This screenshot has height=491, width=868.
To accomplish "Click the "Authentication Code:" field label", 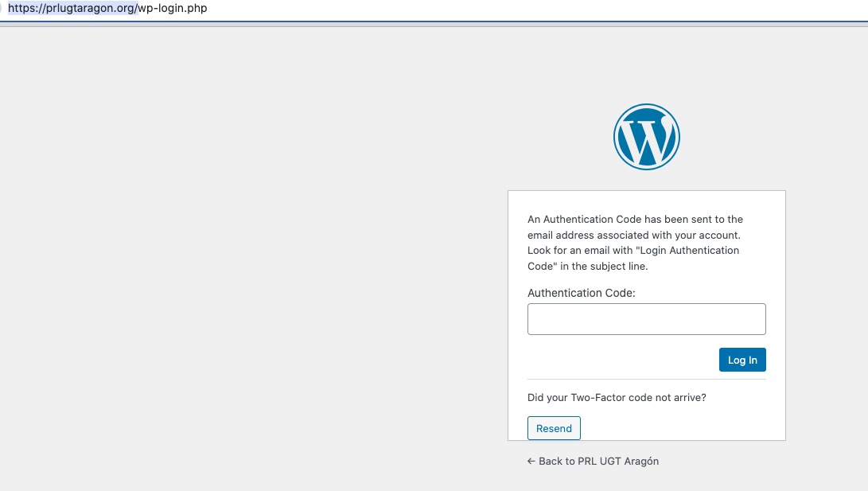I will tap(582, 293).
